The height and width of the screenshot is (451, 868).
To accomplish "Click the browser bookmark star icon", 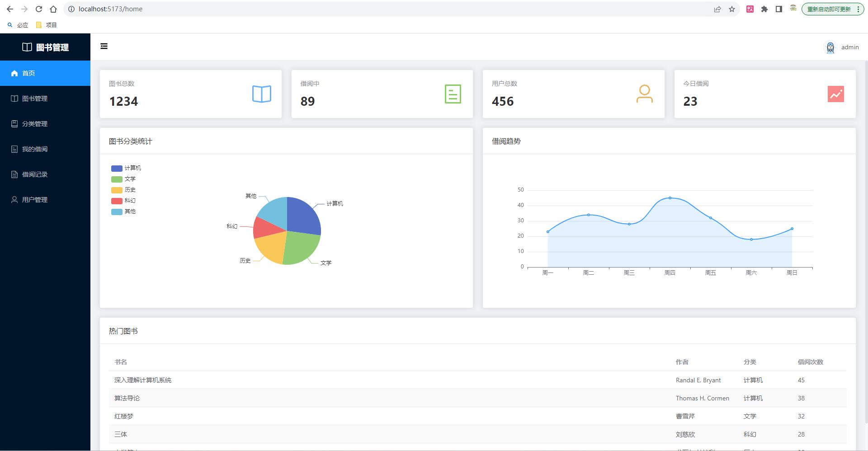I will pos(732,9).
